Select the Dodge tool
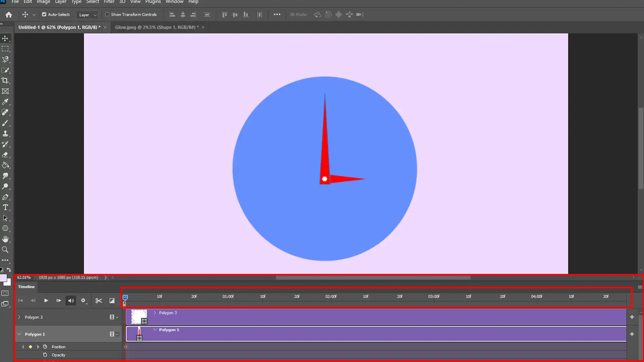Image resolution: width=644 pixels, height=362 pixels. click(5, 186)
